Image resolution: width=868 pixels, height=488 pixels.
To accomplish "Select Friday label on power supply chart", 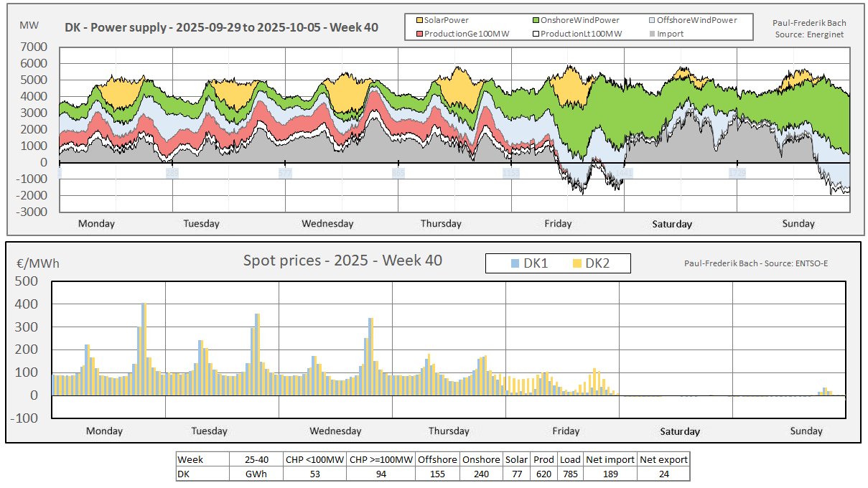I will [558, 224].
